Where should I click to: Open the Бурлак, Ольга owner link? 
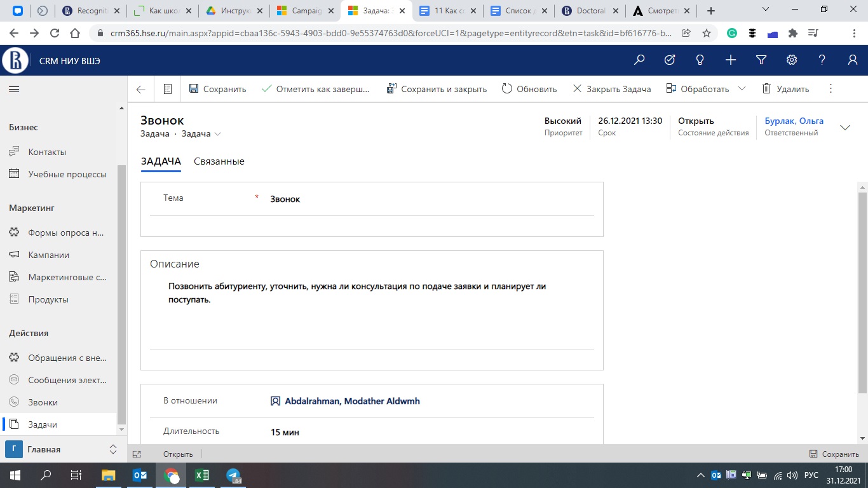(x=794, y=121)
